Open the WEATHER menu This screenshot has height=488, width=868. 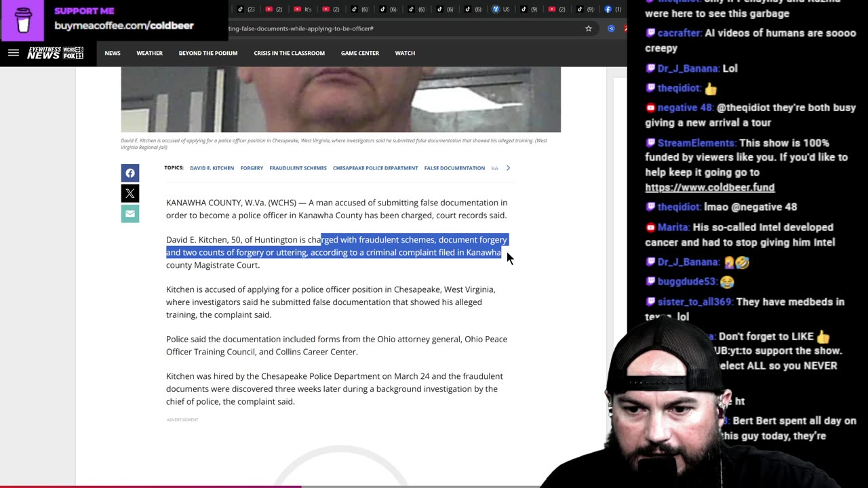click(x=149, y=53)
